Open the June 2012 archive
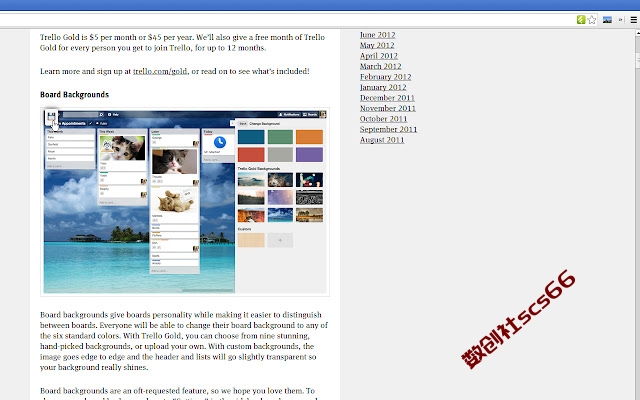 pyautogui.click(x=378, y=35)
